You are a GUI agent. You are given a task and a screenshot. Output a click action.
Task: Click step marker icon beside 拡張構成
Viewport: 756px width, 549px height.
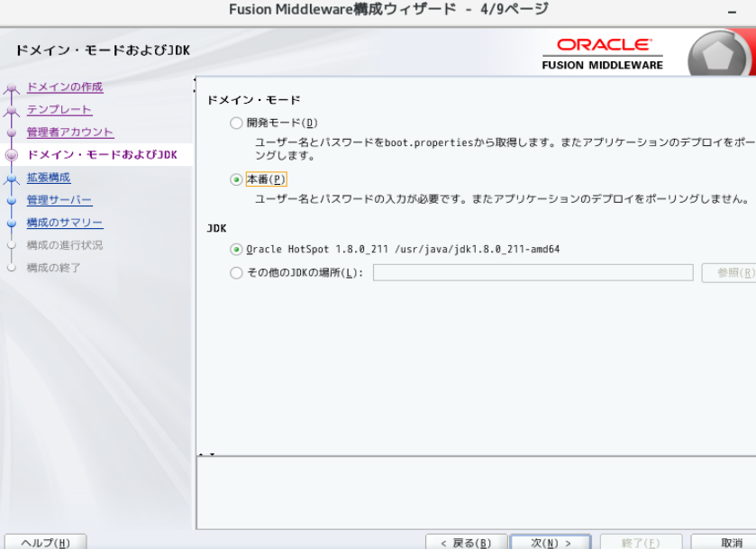(x=12, y=178)
